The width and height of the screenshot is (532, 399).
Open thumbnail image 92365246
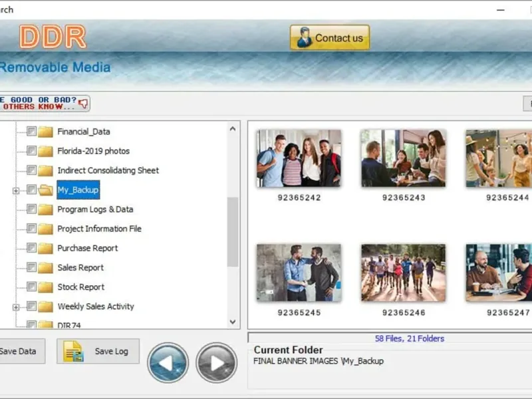coord(404,273)
